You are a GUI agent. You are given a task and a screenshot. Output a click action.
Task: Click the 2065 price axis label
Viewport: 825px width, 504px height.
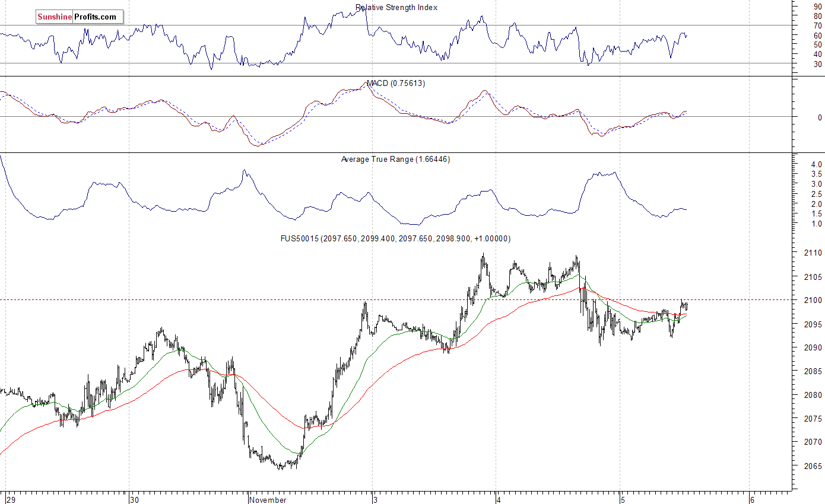(x=813, y=465)
